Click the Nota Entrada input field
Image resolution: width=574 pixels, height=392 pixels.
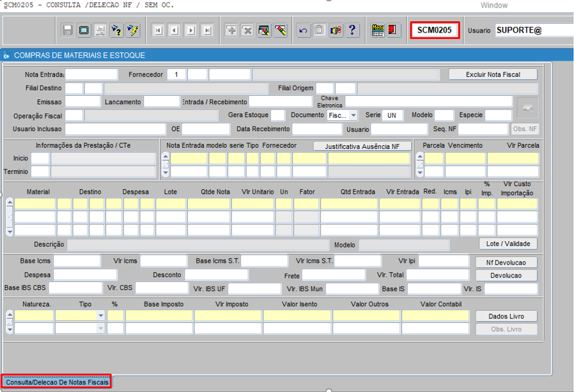pos(91,75)
